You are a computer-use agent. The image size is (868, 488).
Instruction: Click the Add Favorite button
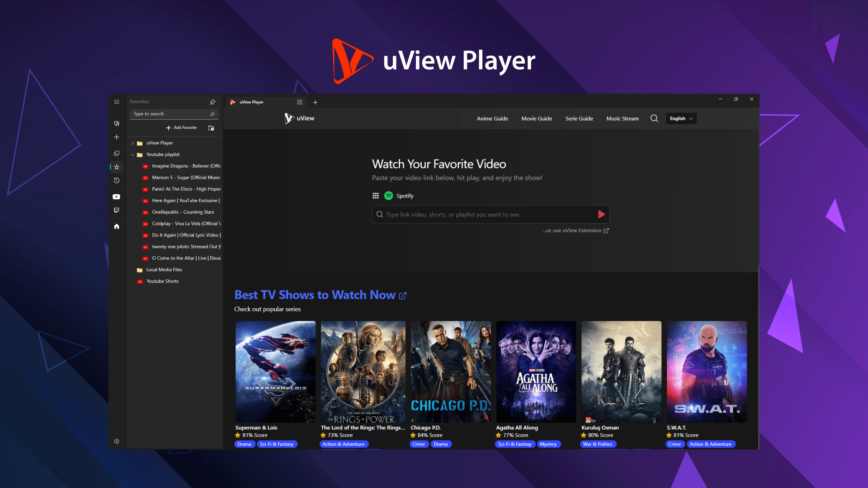click(181, 128)
